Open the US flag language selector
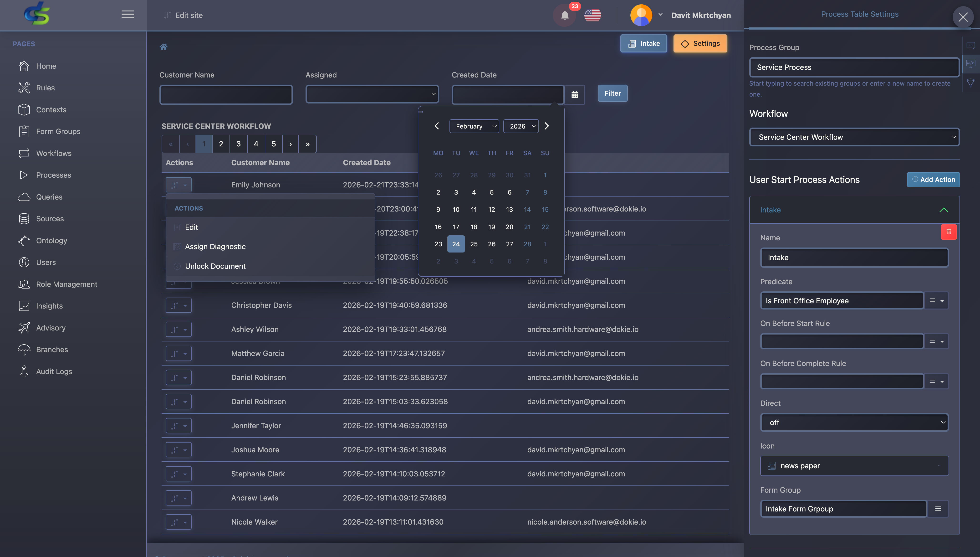 coord(593,15)
